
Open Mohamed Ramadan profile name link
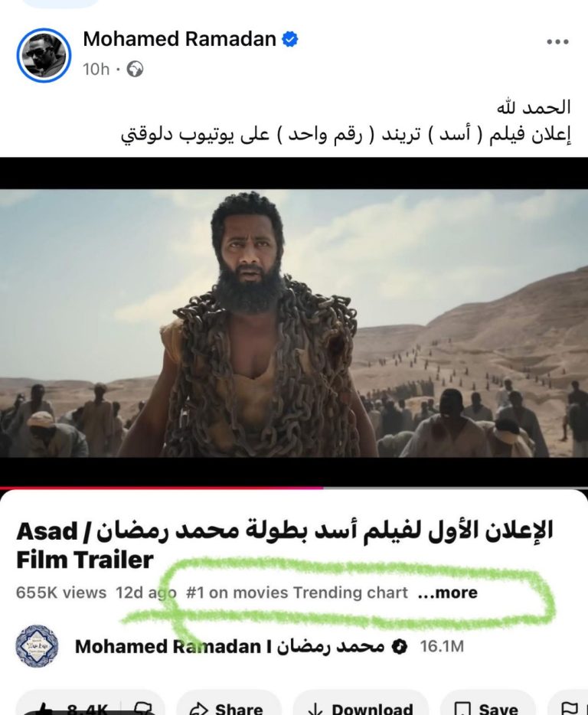coord(179,39)
